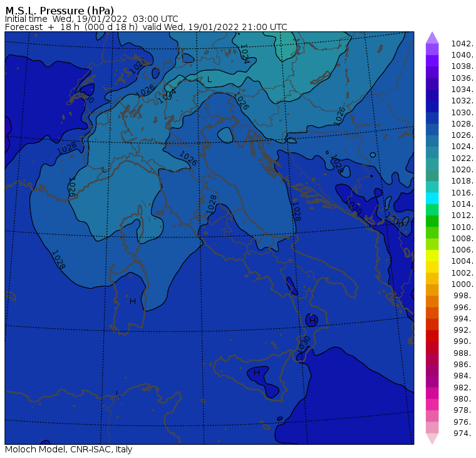The image size is (476, 458).
Task: Pick the dark blue swatch between 1032 and 1030
Action: coord(432,107)
